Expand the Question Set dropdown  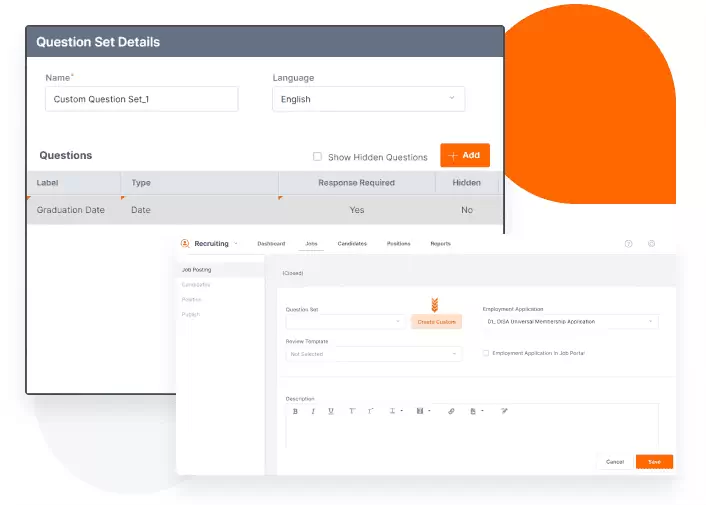coord(344,322)
